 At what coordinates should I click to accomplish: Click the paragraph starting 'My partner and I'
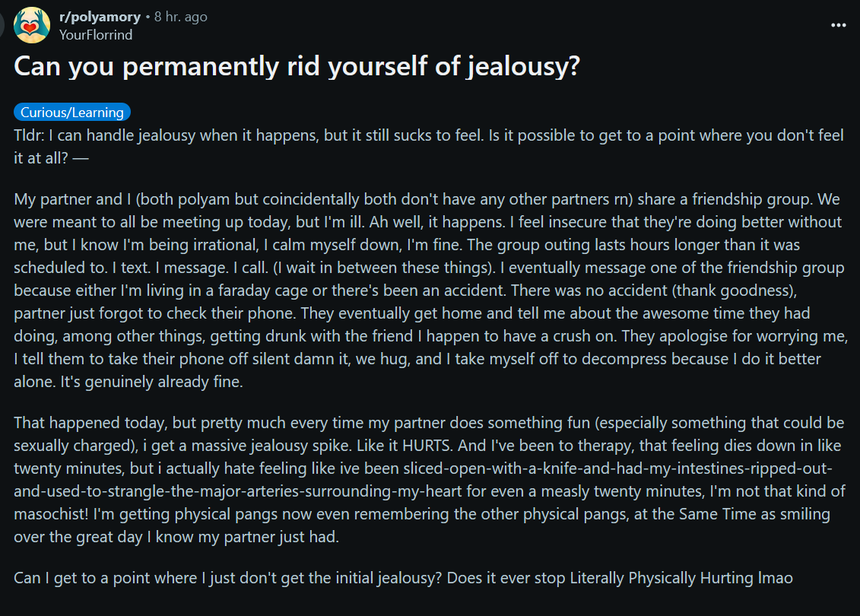[430, 291]
